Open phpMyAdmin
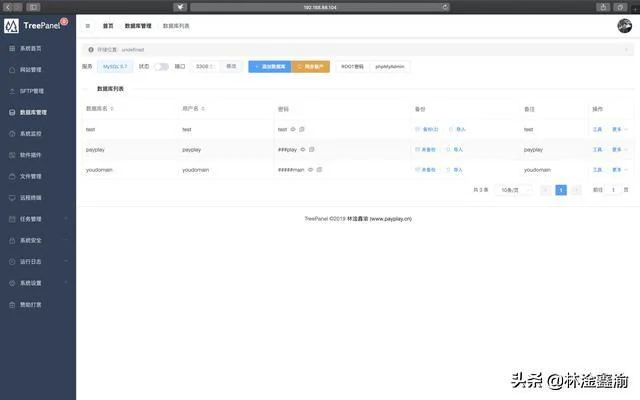The height and width of the screenshot is (400, 640). 390,67
